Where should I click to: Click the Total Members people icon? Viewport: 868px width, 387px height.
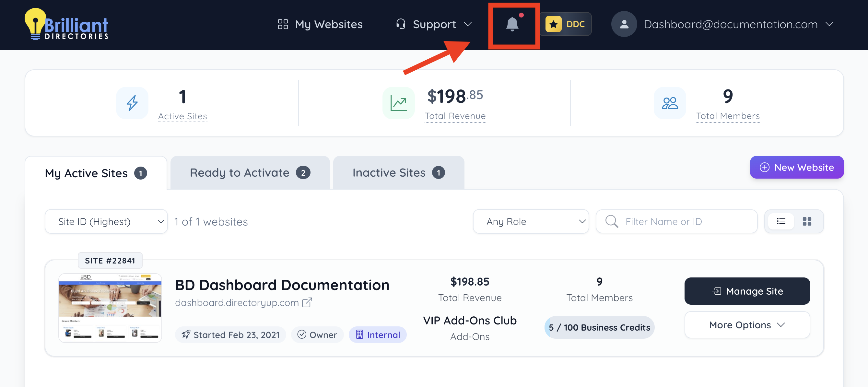pyautogui.click(x=670, y=103)
